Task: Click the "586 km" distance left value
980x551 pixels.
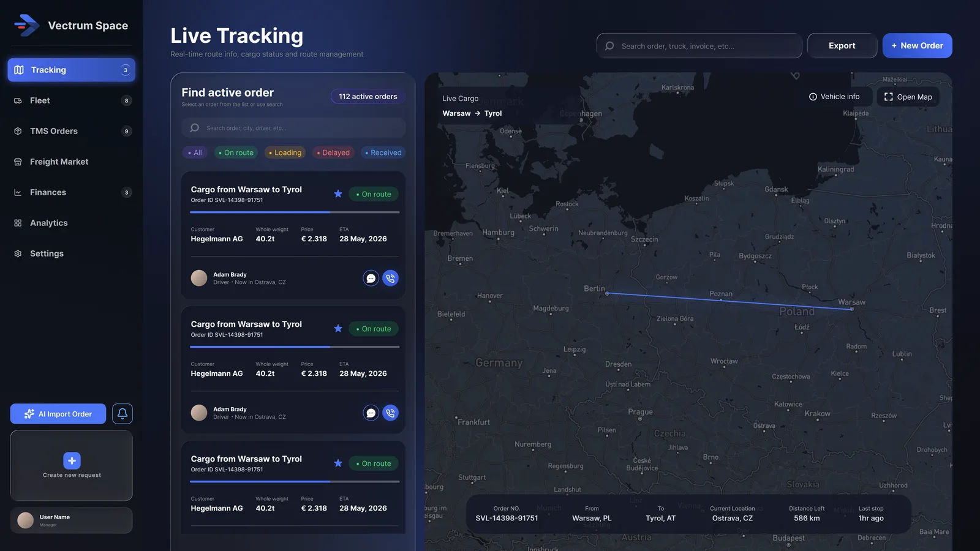Action: pos(807,519)
